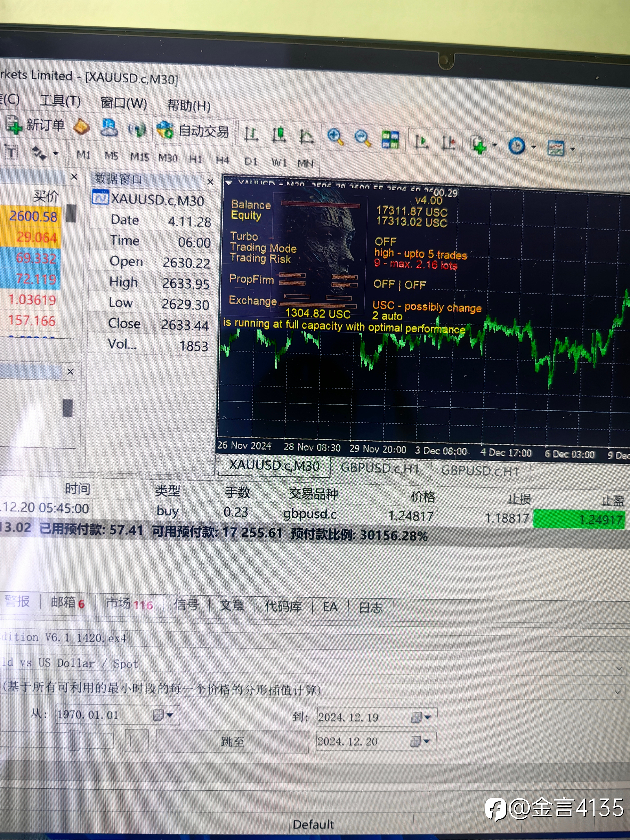630x840 pixels.
Task: Zoom in on the chart
Action: pos(335,137)
